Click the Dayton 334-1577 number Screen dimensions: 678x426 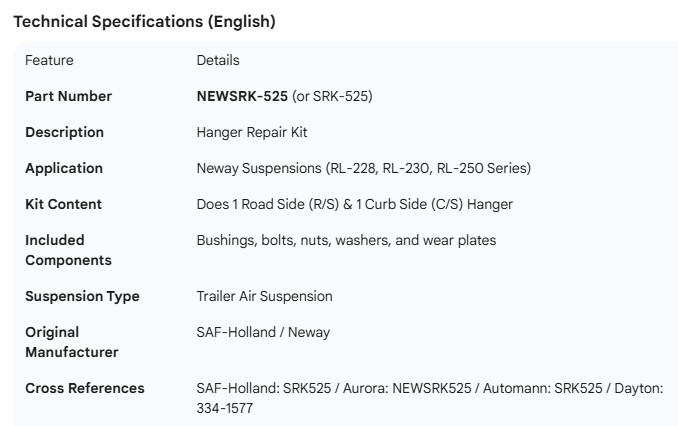click(225, 408)
